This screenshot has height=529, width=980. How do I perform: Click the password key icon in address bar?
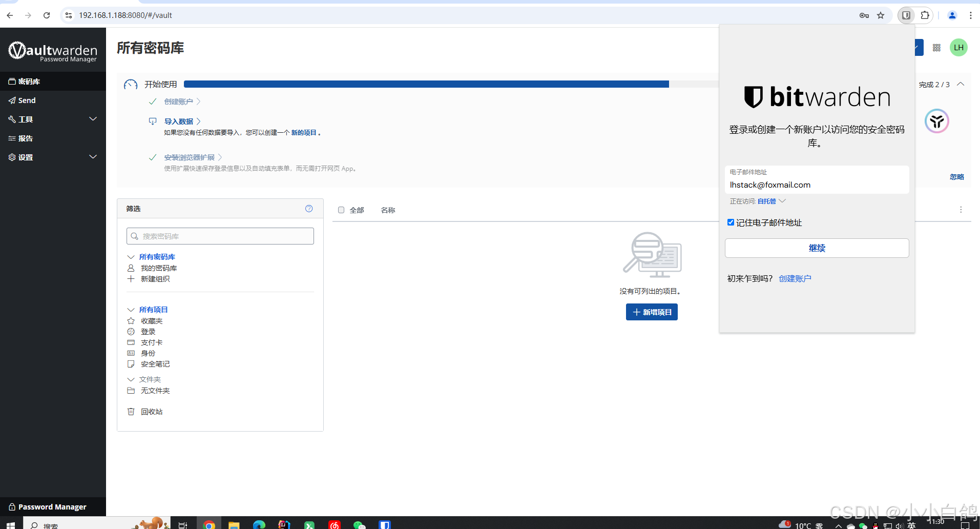864,15
